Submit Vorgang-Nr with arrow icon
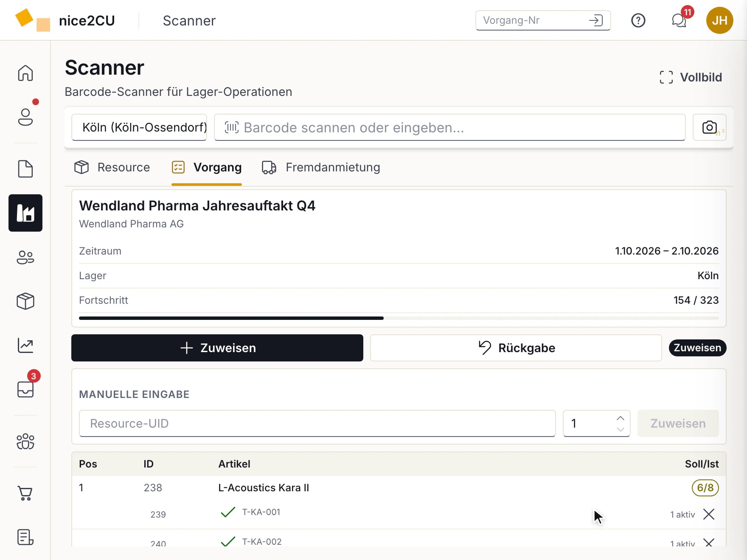The width and height of the screenshot is (747, 560). pos(596,20)
